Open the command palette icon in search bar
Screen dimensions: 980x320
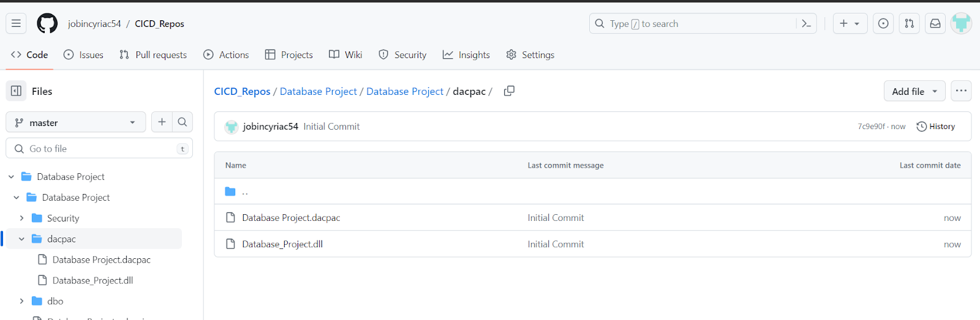(806, 23)
